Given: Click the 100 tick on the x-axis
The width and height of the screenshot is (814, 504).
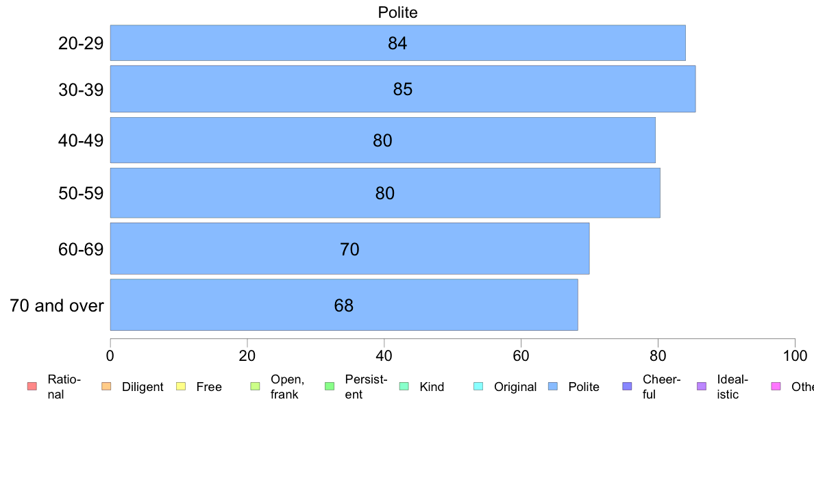Looking at the screenshot, I should point(795,355).
